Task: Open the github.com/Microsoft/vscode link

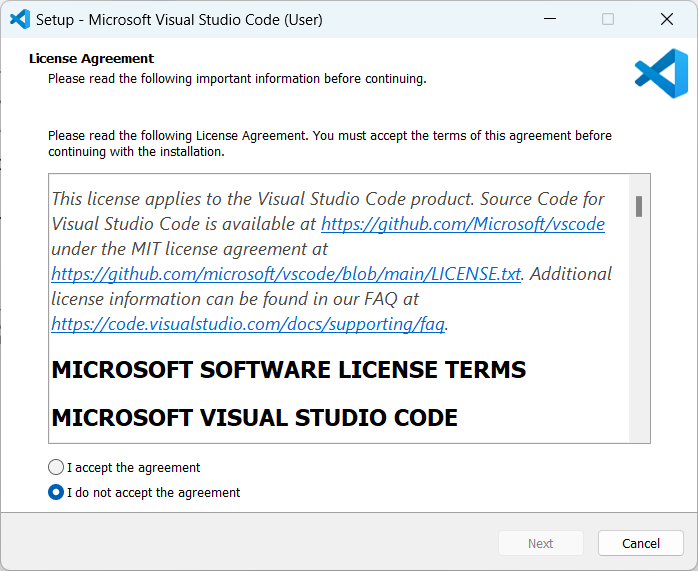Action: (462, 224)
